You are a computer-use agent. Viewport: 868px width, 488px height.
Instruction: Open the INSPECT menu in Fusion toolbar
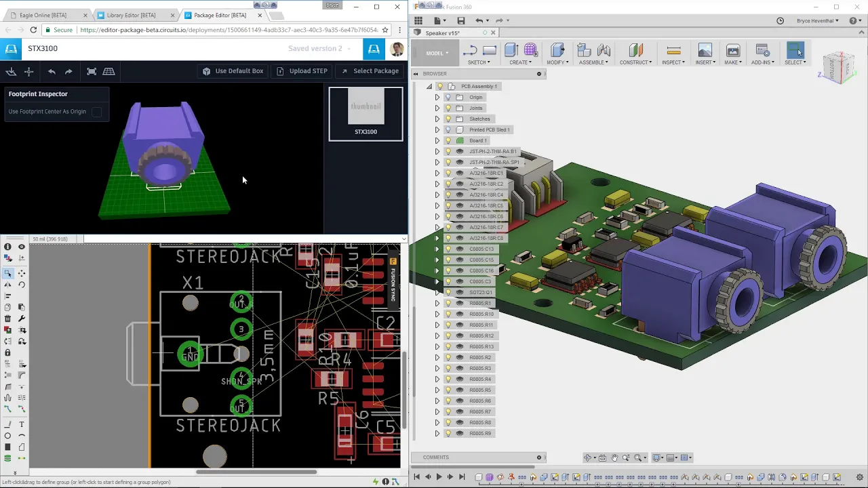(673, 62)
